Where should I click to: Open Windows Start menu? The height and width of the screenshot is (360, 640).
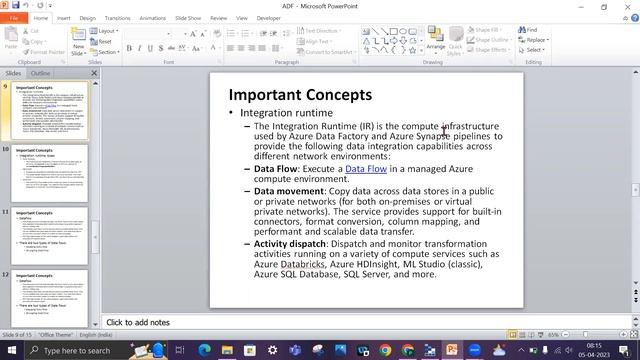coord(11,350)
